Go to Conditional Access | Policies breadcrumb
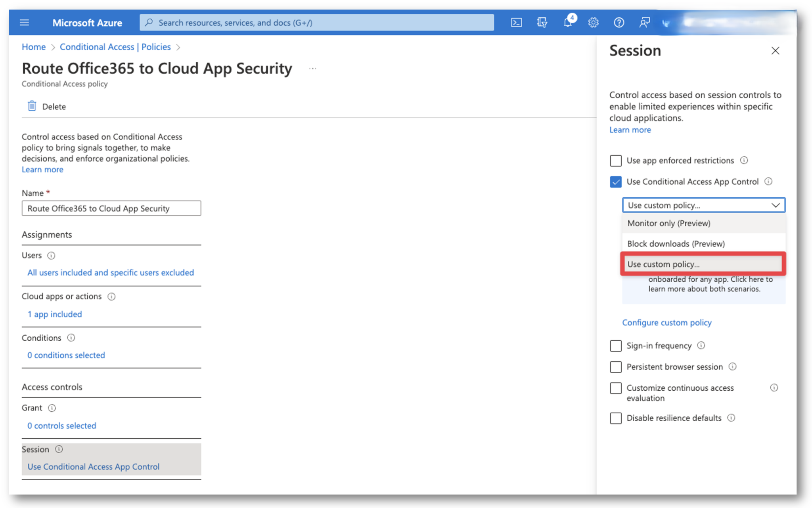This screenshot has width=812, height=508. tap(115, 47)
